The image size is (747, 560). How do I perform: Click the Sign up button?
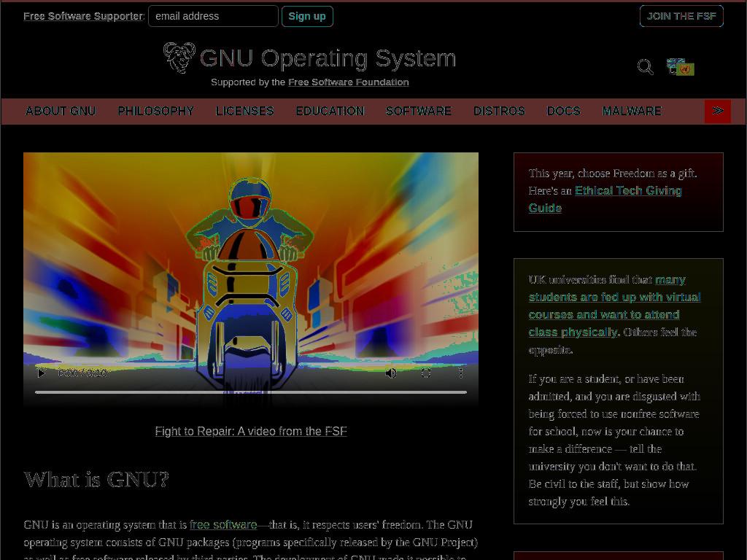(x=307, y=16)
